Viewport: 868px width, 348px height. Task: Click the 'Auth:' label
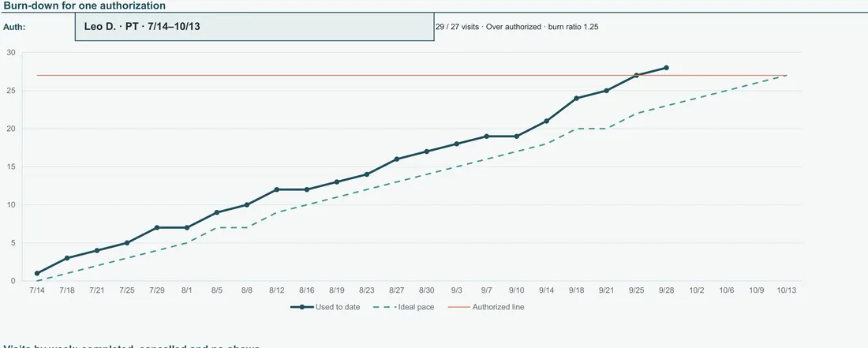[x=14, y=27]
